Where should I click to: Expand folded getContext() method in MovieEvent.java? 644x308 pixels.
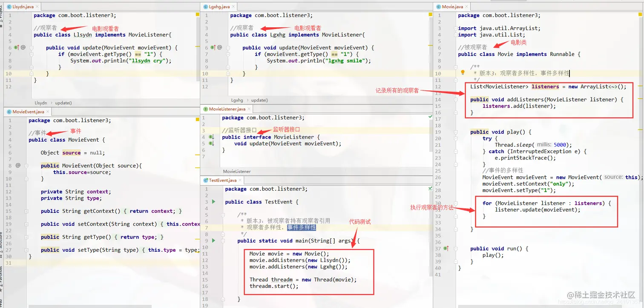(x=26, y=211)
